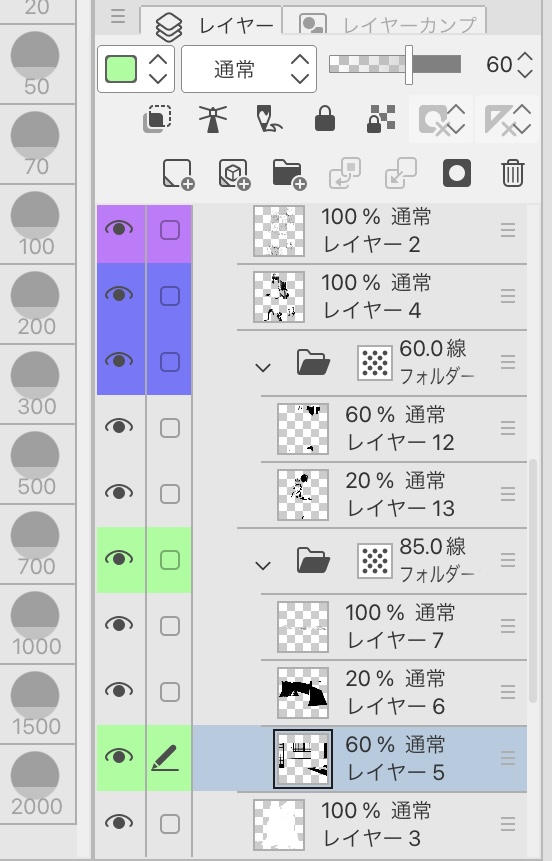This screenshot has width=552, height=861.
Task: Click the layer opacity slider
Action: 395,64
